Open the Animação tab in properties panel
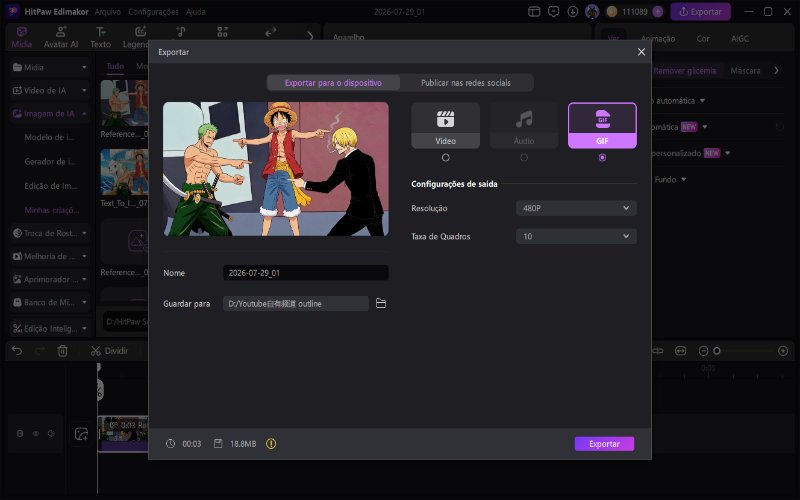This screenshot has height=500, width=800. click(x=658, y=39)
